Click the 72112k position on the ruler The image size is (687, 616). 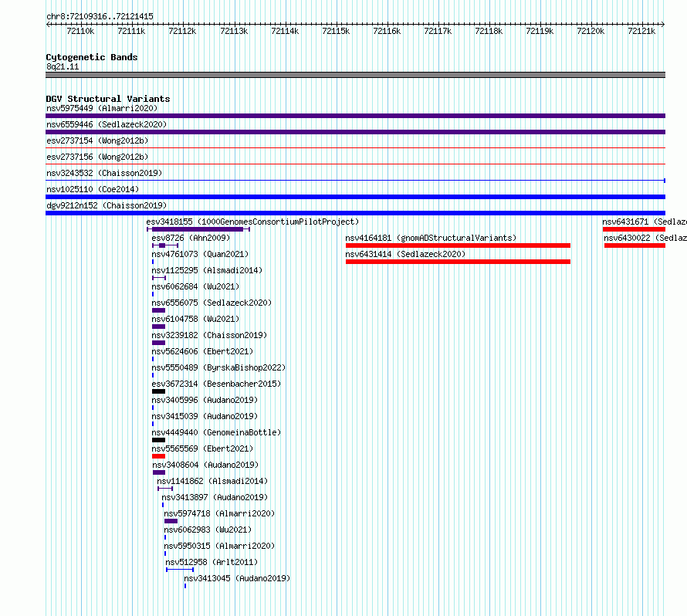[x=182, y=31]
